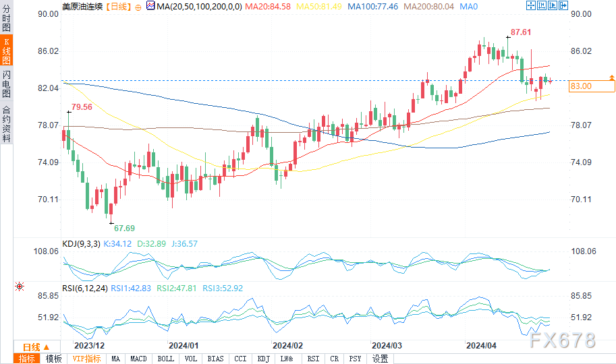This screenshot has width=616, height=364.
Task: Click the MA0 label
Action: point(468,7)
